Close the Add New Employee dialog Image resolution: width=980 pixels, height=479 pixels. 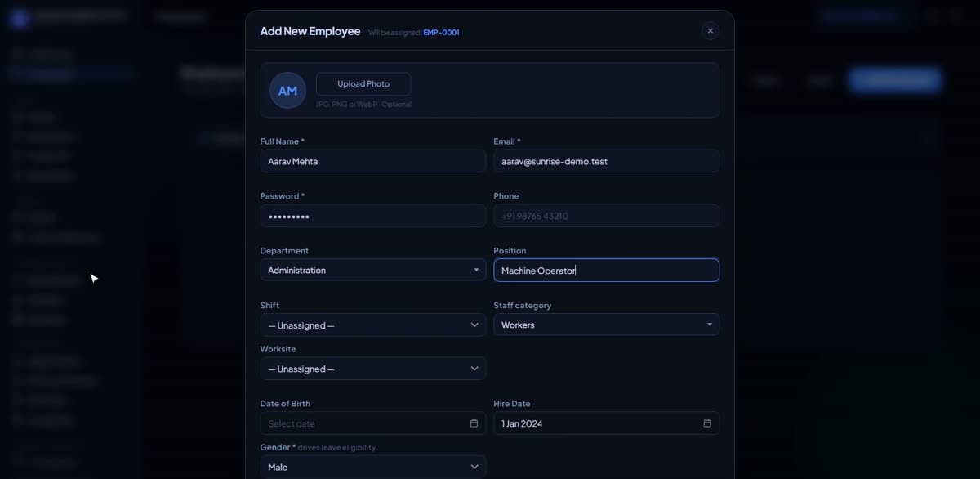click(710, 31)
